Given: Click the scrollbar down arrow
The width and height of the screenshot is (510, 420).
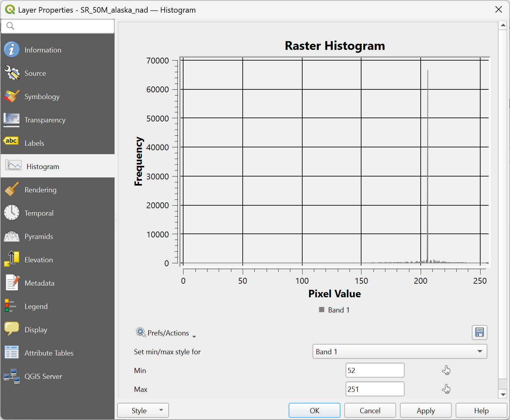Looking at the screenshot, I should point(503,394).
